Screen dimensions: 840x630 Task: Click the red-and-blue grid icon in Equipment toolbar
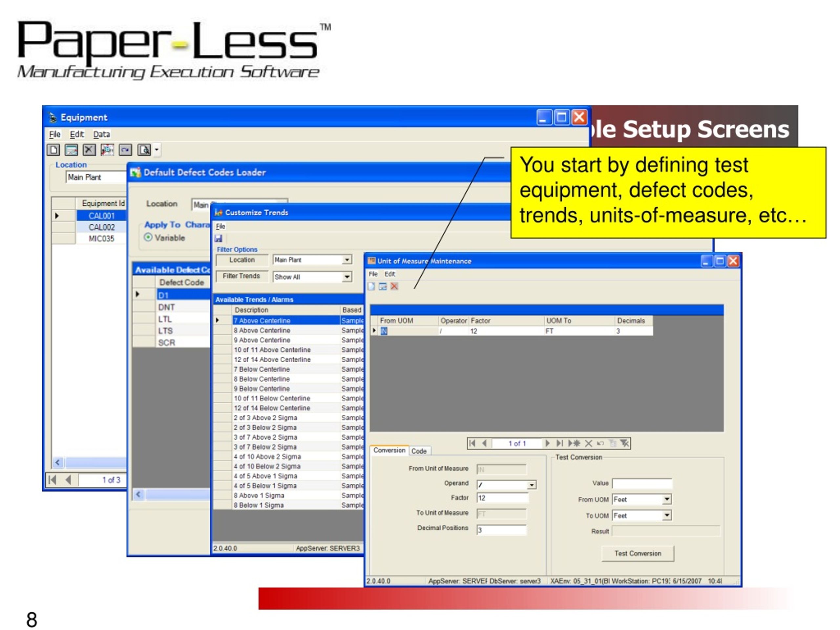click(107, 150)
